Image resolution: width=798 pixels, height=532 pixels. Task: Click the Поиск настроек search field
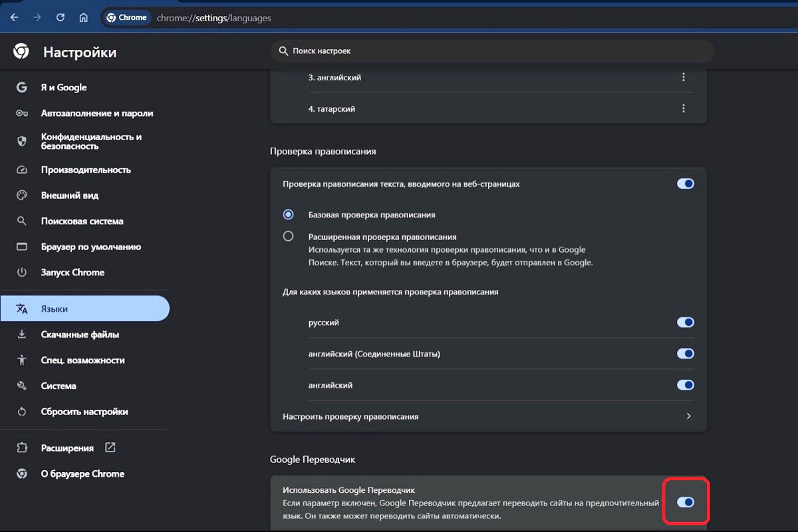(x=493, y=51)
